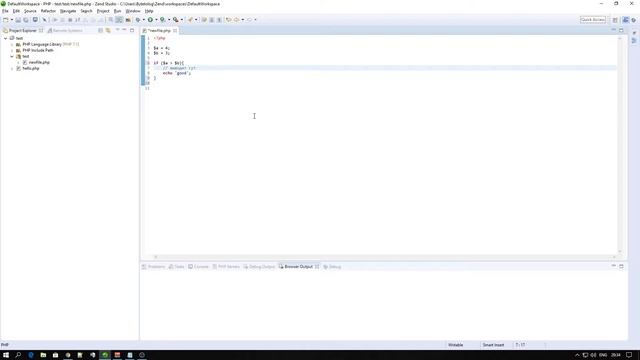Click the Debug toolbar icon
This screenshot has width=640, height=360.
pyautogui.click(x=138, y=20)
